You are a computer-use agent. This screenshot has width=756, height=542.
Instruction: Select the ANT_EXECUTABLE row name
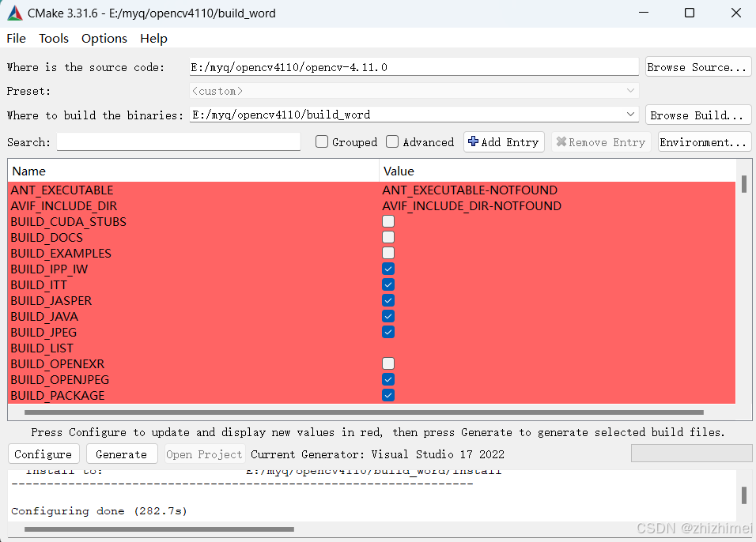pyautogui.click(x=62, y=190)
